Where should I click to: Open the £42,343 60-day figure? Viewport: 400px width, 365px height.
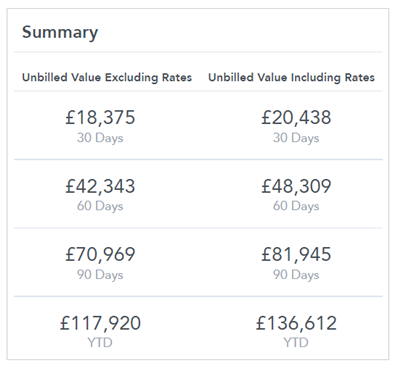(100, 186)
